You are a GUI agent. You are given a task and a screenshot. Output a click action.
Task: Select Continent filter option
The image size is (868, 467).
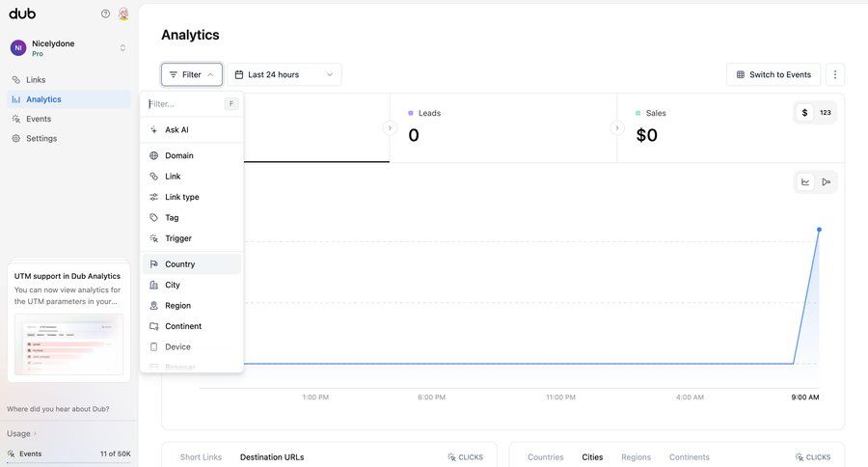tap(192, 326)
